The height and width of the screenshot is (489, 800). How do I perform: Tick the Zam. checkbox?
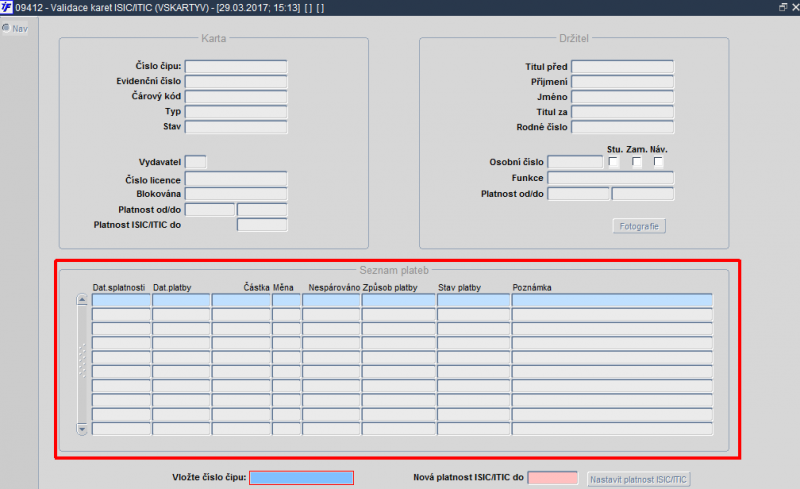point(636,162)
